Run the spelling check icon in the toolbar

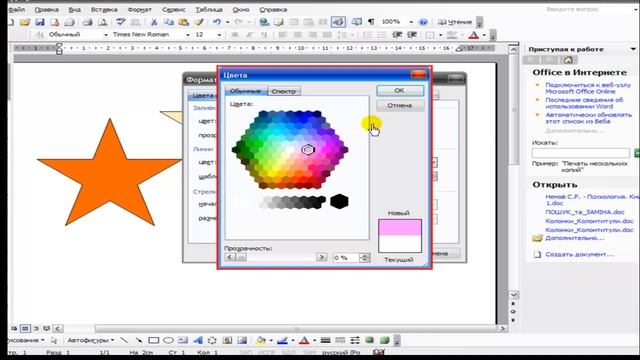pos(120,22)
